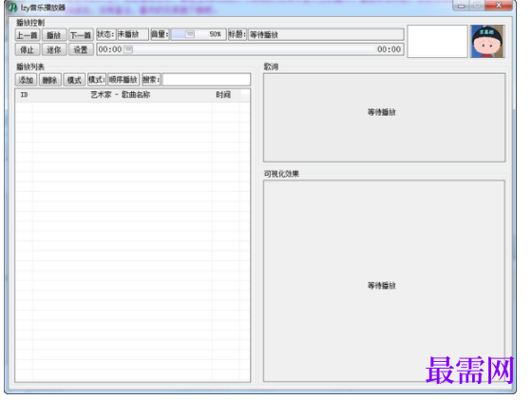The height and width of the screenshot is (400, 532).
Task: Click the 播放 play button
Action: [x=54, y=35]
